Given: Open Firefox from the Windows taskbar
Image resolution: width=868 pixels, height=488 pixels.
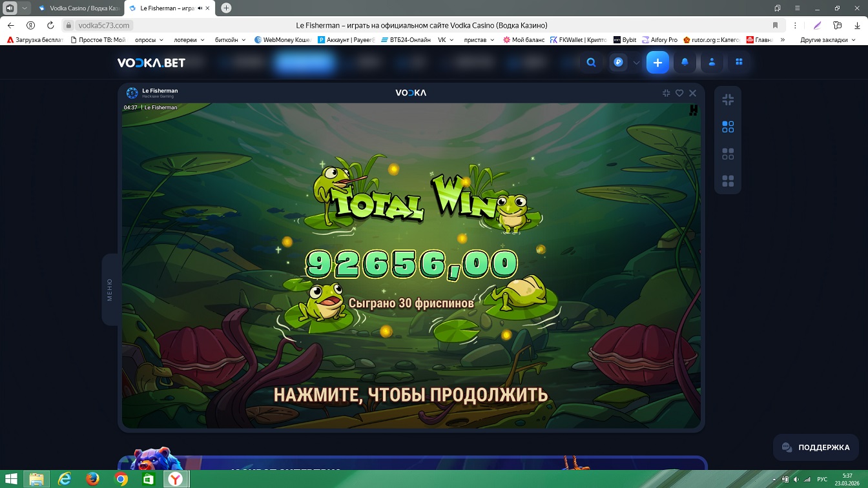Looking at the screenshot, I should coord(93,479).
